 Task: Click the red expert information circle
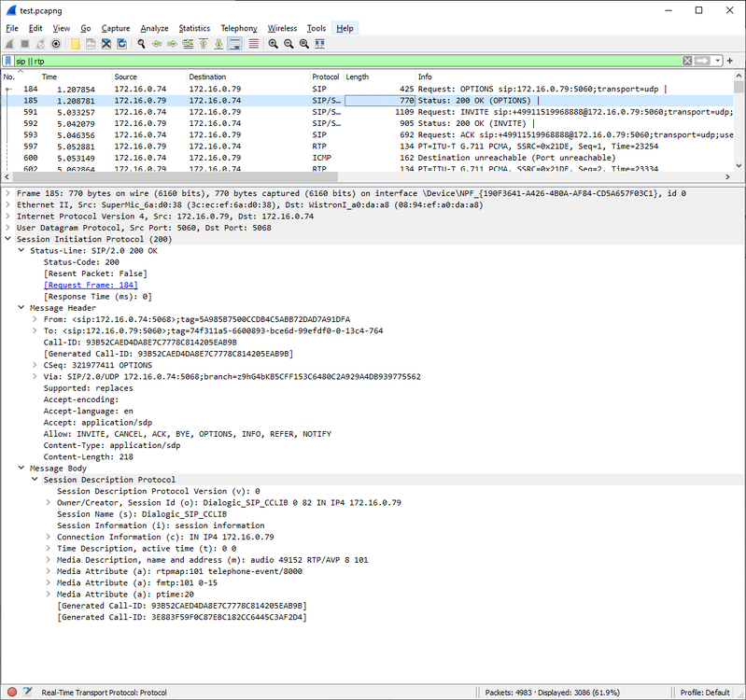pos(12,693)
